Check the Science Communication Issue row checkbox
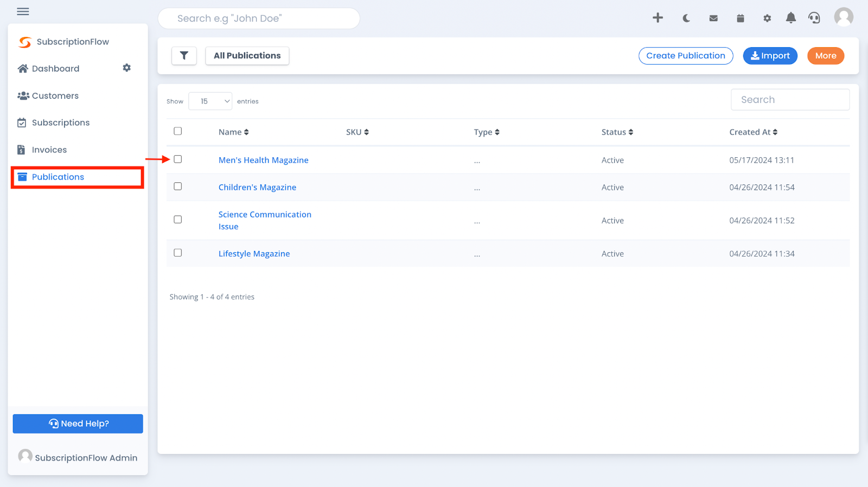868x487 pixels. click(177, 220)
